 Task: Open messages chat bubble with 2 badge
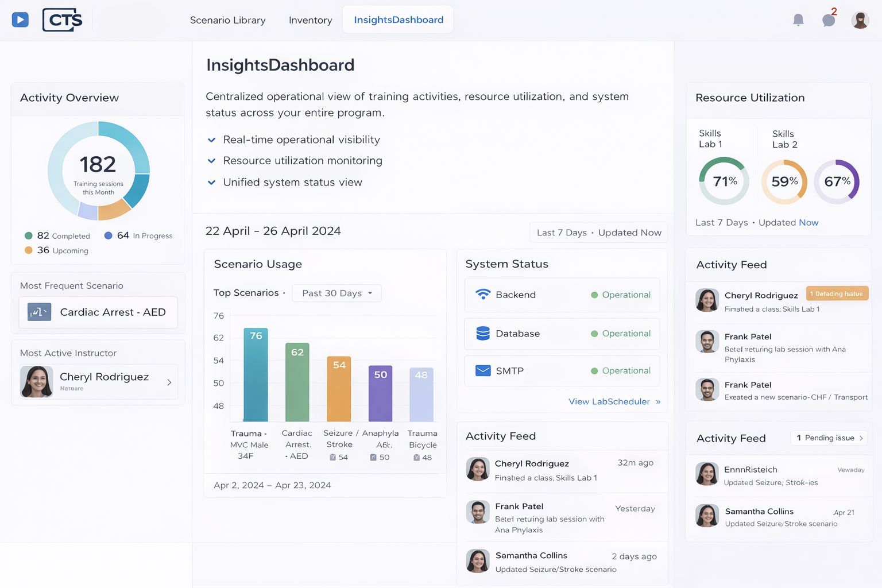click(x=829, y=20)
